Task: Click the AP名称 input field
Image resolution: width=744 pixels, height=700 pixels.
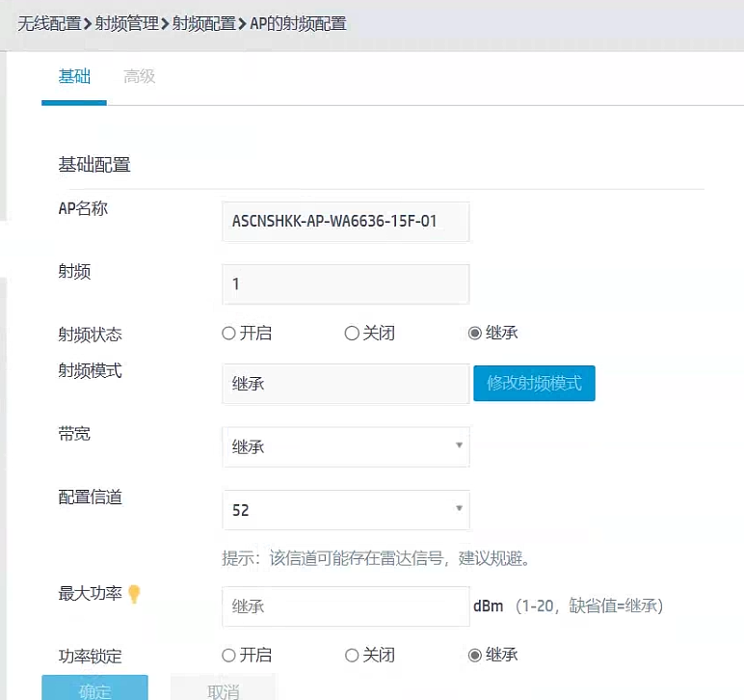Action: pos(346,222)
